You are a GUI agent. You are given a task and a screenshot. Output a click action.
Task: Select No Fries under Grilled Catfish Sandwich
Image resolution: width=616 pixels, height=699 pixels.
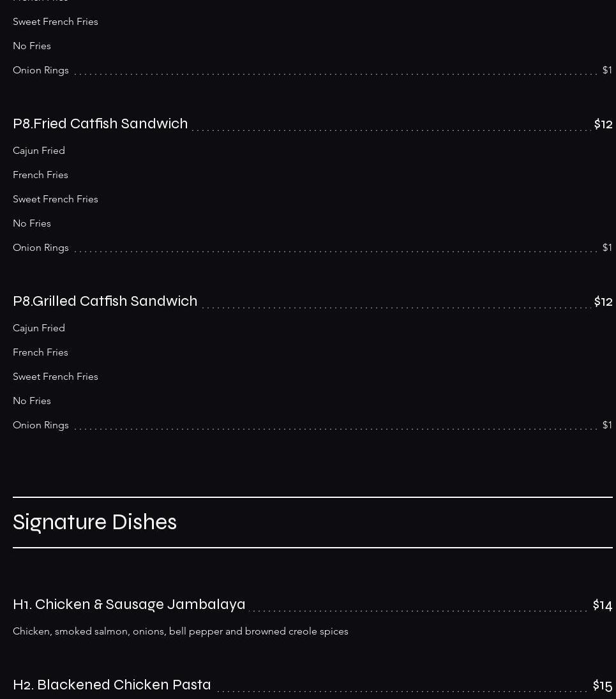pos(32,401)
